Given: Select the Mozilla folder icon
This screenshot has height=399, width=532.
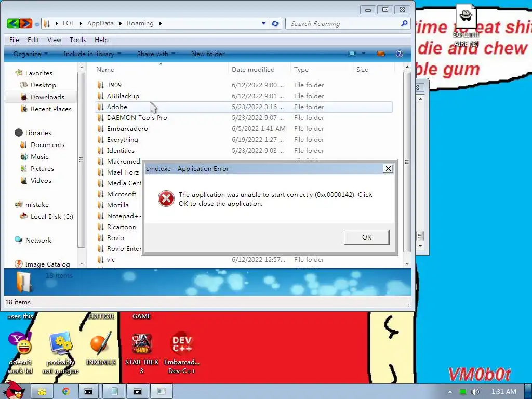Looking at the screenshot, I should (x=100, y=205).
